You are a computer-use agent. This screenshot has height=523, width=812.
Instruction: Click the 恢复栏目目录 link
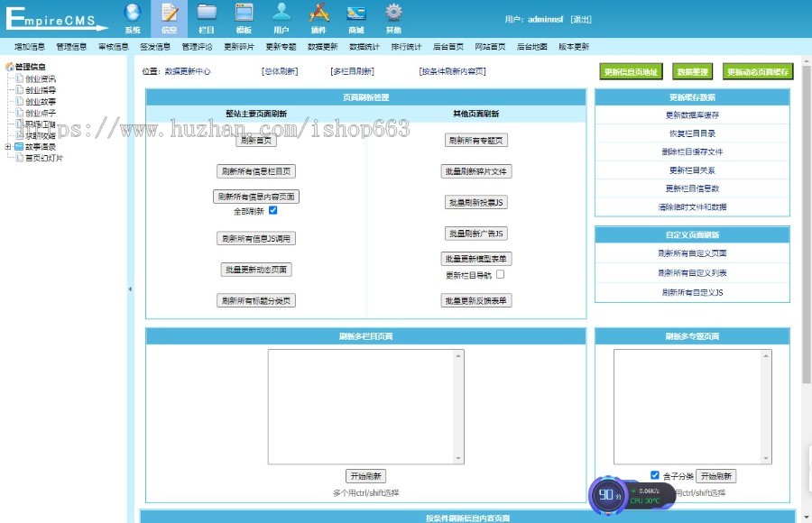tap(692, 133)
